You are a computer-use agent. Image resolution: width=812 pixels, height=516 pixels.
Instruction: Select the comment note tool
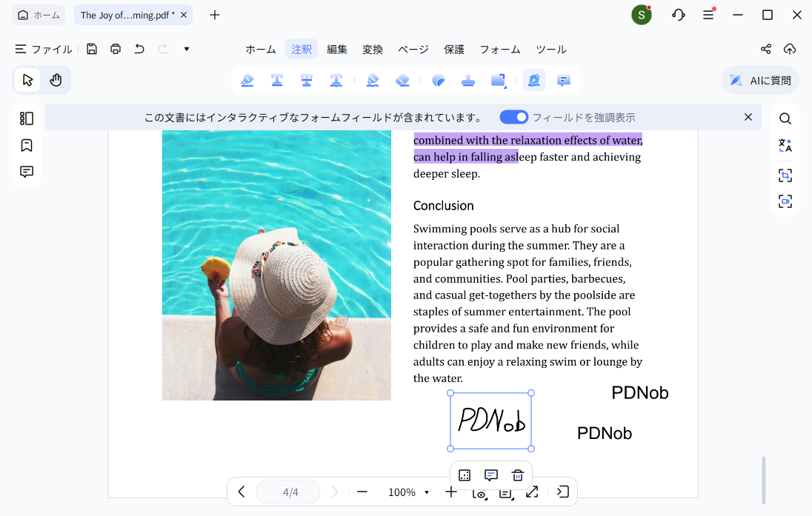click(x=563, y=80)
